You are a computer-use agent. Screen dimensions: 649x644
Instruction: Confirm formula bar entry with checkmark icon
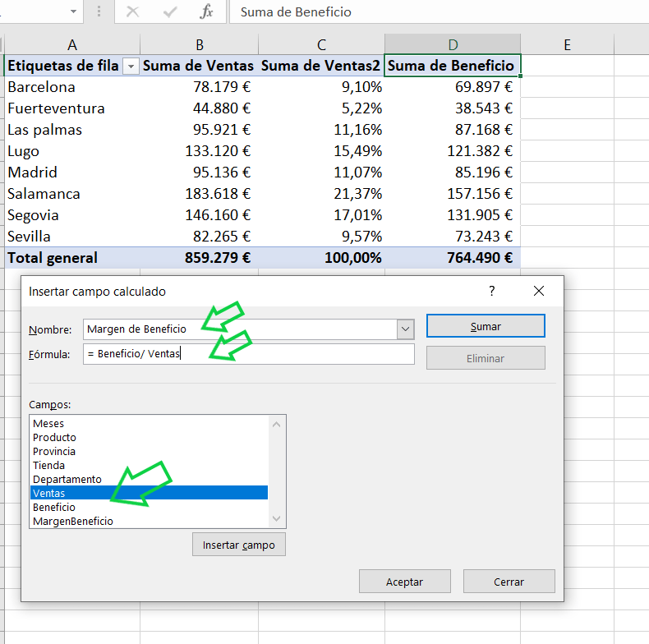(170, 11)
